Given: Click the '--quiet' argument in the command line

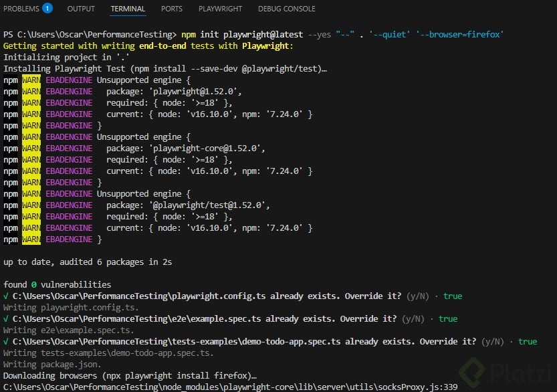Looking at the screenshot, I should click(x=389, y=35).
